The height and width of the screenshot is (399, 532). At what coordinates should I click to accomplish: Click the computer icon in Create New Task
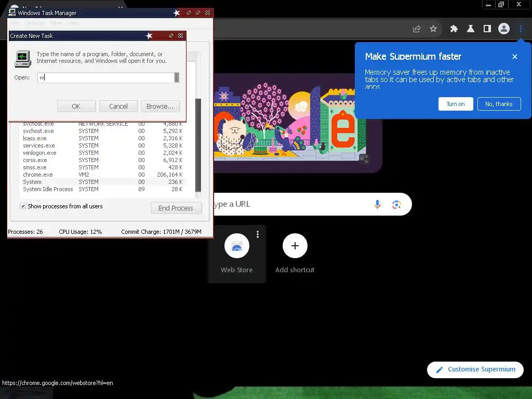click(x=23, y=58)
